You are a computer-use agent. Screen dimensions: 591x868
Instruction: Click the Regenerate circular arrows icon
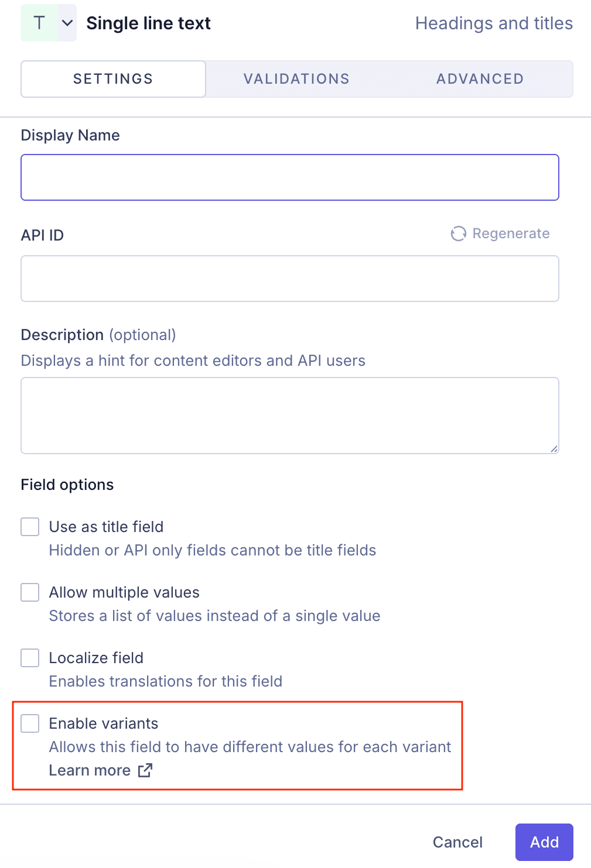[x=458, y=234]
